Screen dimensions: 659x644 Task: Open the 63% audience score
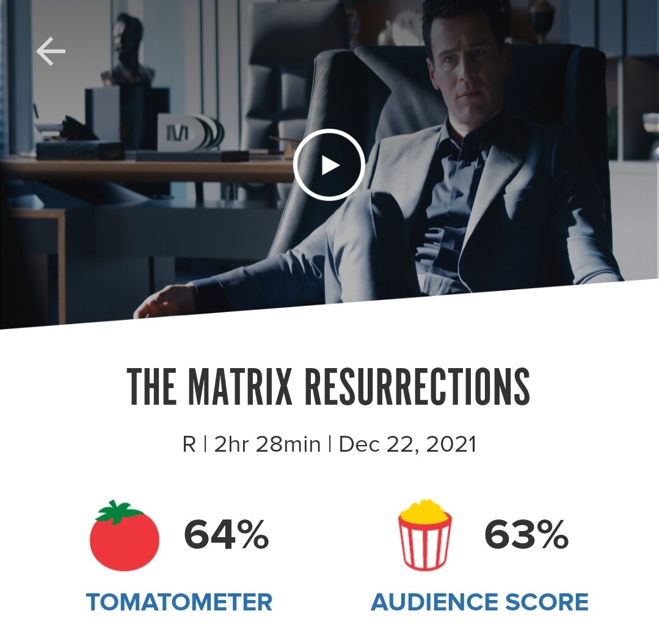pyautogui.click(x=526, y=534)
